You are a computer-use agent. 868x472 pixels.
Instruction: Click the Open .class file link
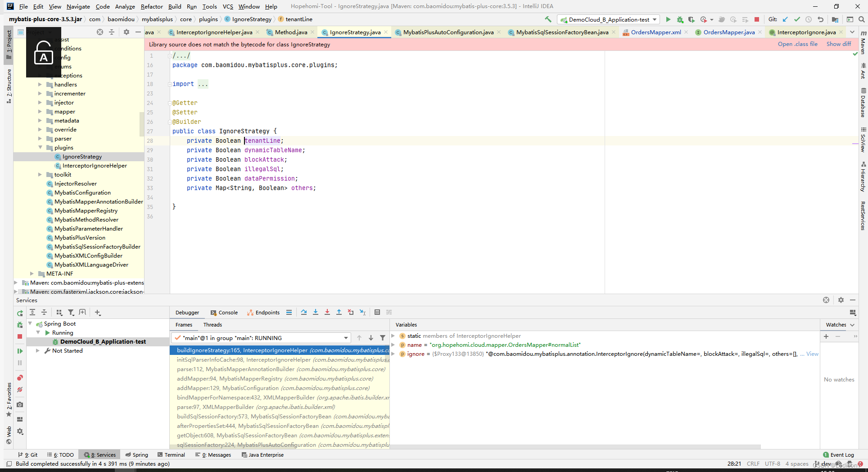797,44
